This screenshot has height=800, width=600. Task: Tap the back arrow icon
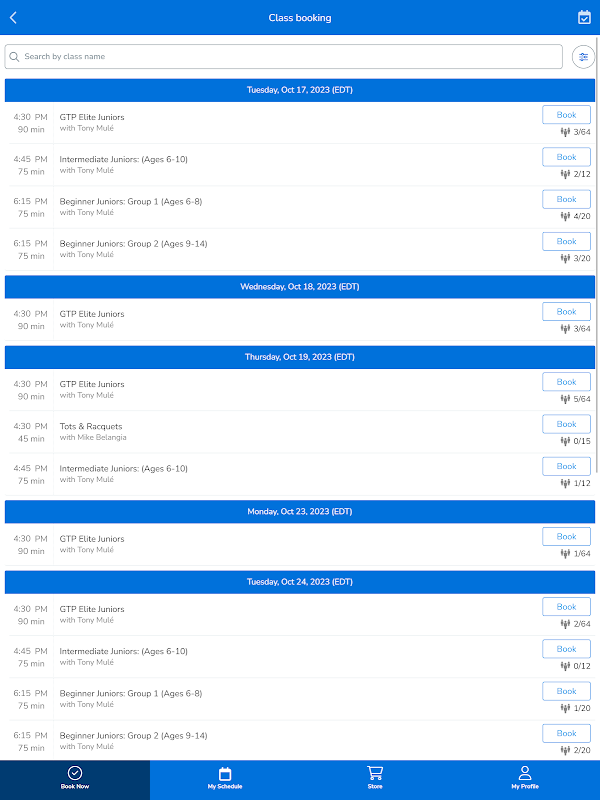tap(13, 17)
